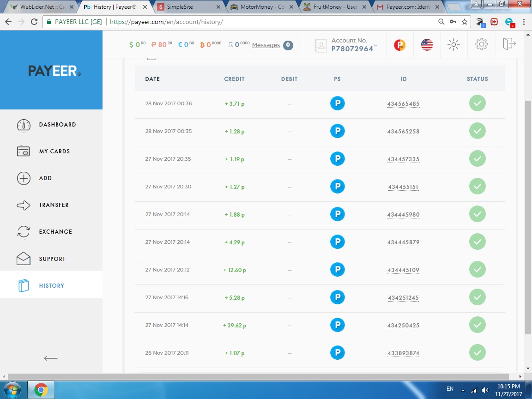Open the Messages link
Image resolution: width=532 pixels, height=399 pixels.
[266, 45]
